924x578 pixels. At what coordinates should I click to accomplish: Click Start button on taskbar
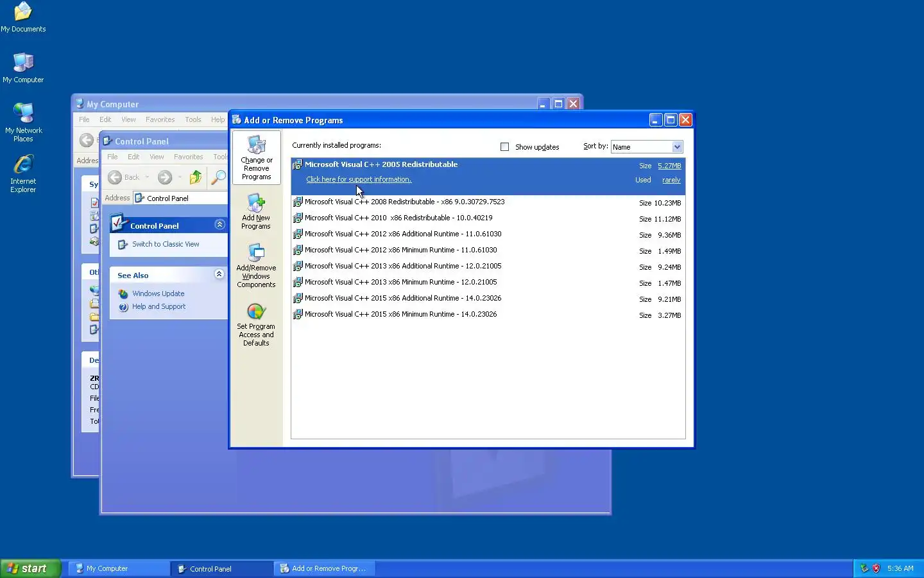pos(31,568)
